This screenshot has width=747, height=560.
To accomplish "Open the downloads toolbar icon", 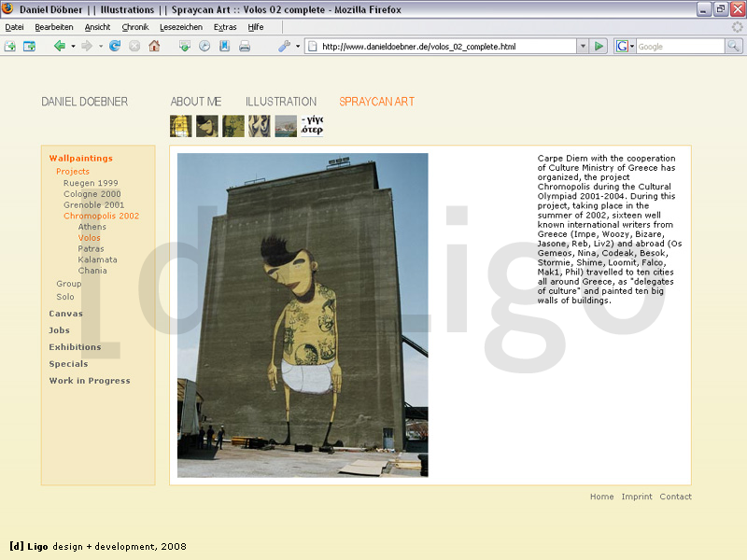I will click(184, 46).
